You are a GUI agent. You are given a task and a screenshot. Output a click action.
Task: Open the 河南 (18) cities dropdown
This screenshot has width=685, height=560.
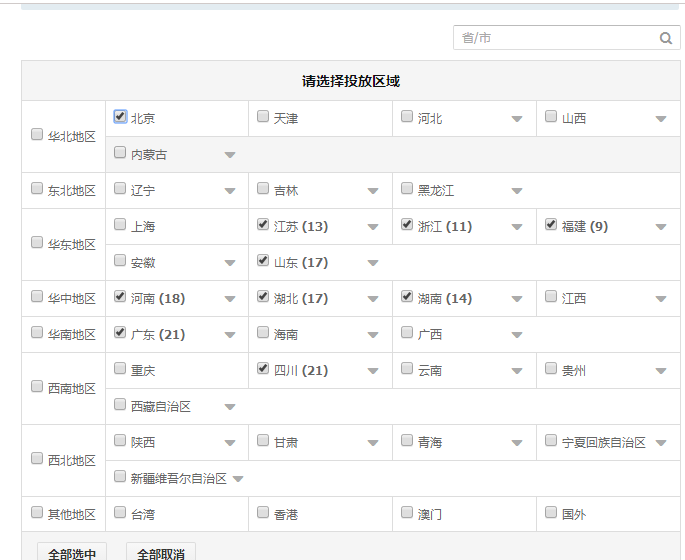(230, 299)
